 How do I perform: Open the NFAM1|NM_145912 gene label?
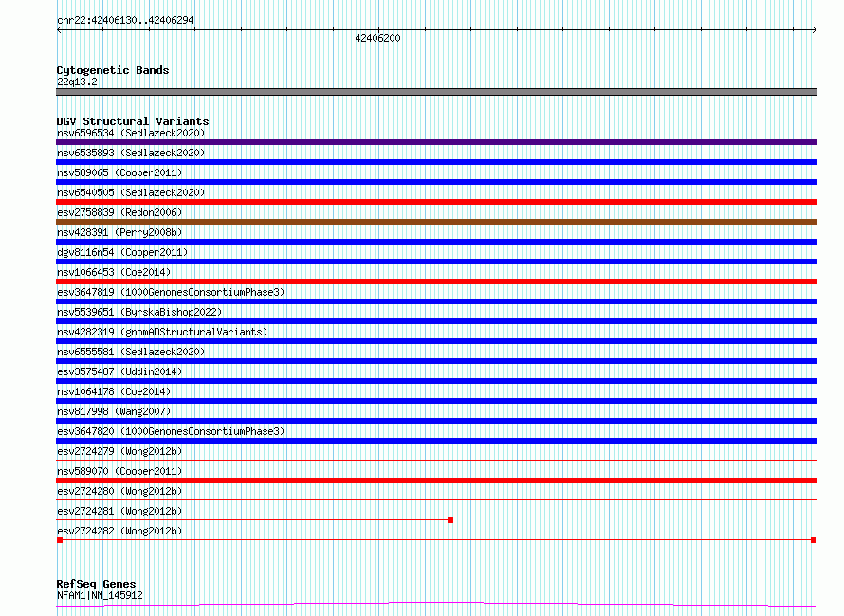pos(100,595)
